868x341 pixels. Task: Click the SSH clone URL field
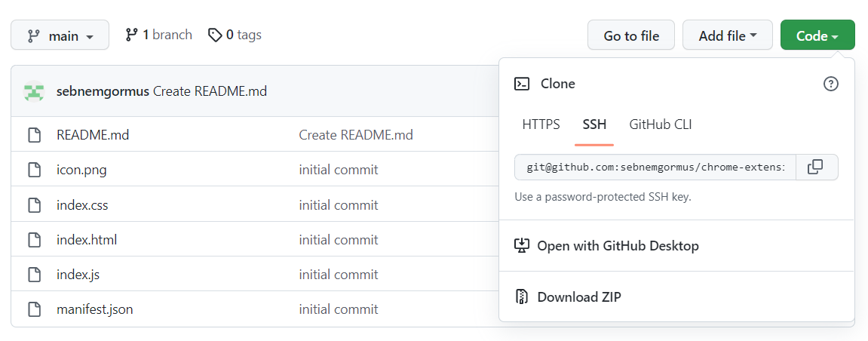click(655, 167)
